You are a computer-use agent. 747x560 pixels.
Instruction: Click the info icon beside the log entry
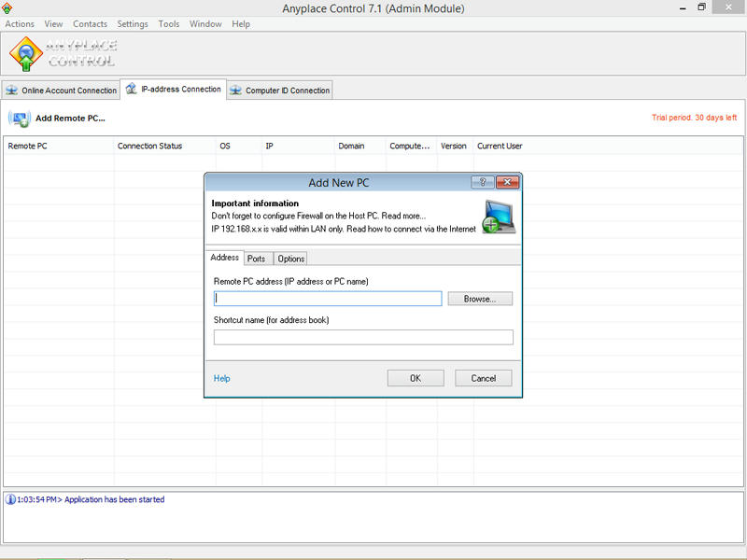9,499
